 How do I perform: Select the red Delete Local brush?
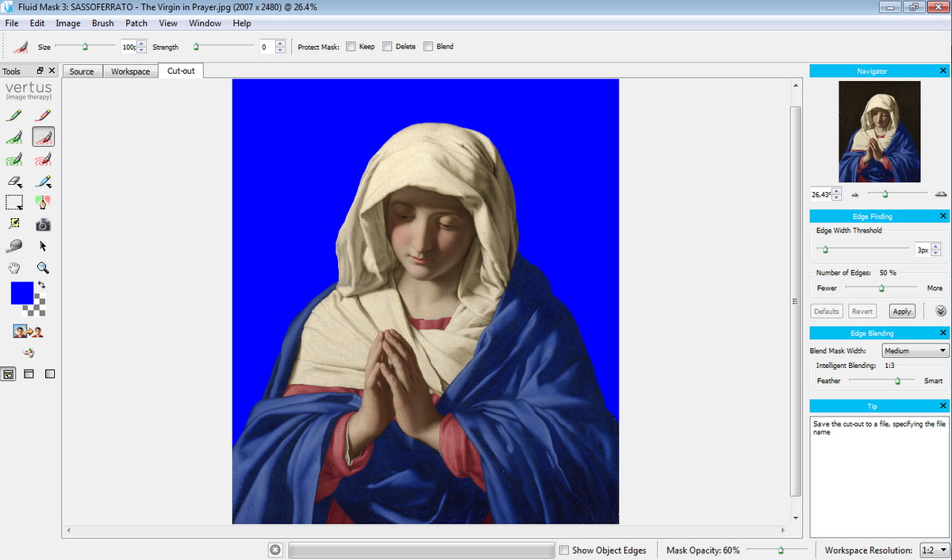44,137
